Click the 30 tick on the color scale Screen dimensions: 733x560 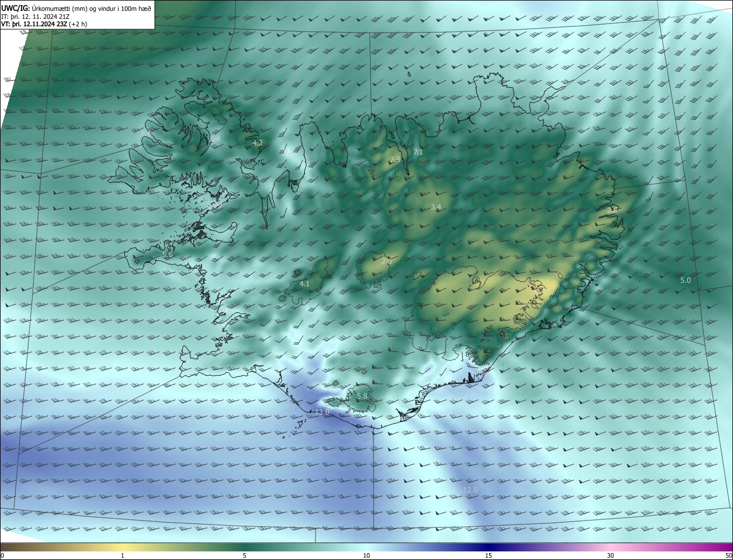coord(610,555)
